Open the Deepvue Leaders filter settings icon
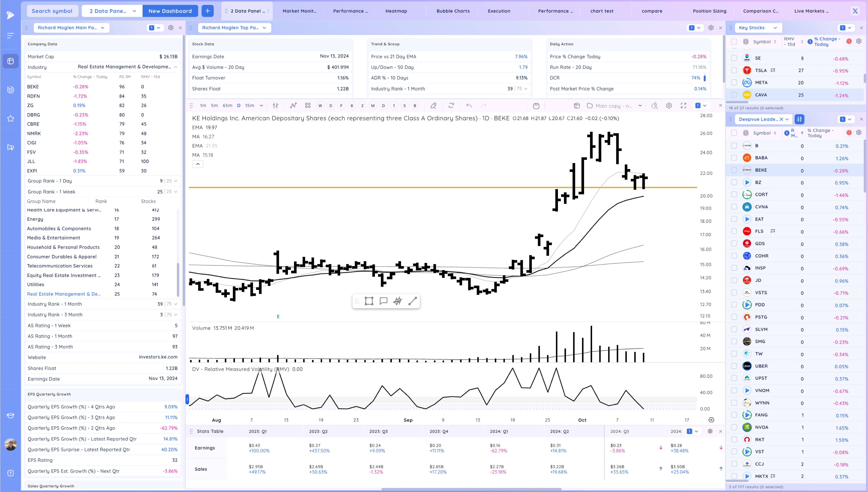868x492 pixels. point(799,119)
